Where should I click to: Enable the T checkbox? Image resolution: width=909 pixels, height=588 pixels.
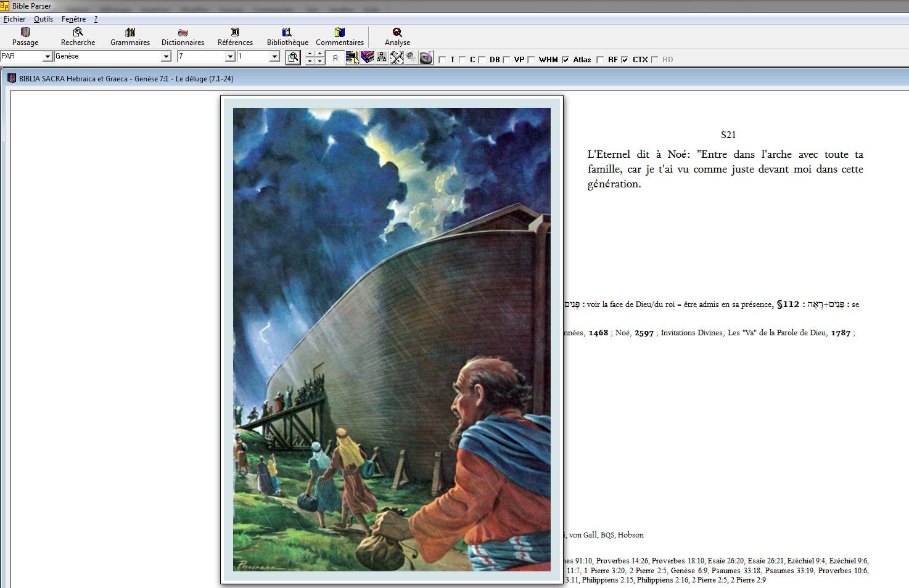pos(442,60)
